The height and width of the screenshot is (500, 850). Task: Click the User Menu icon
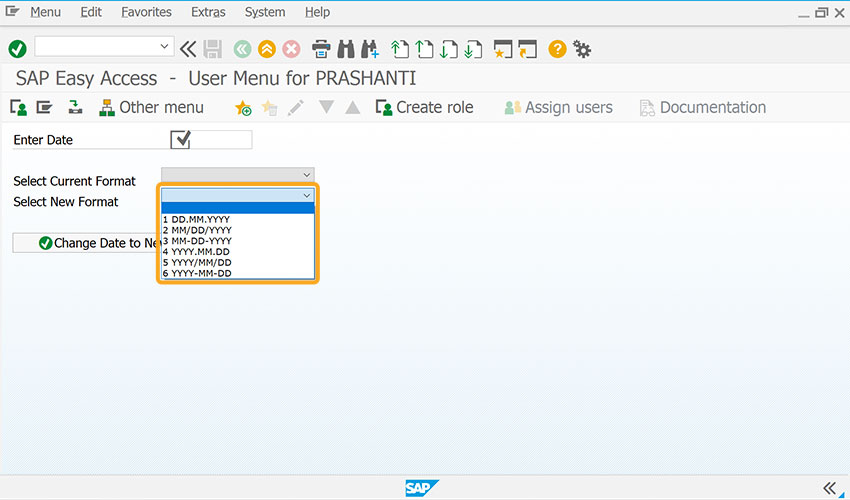tap(18, 107)
